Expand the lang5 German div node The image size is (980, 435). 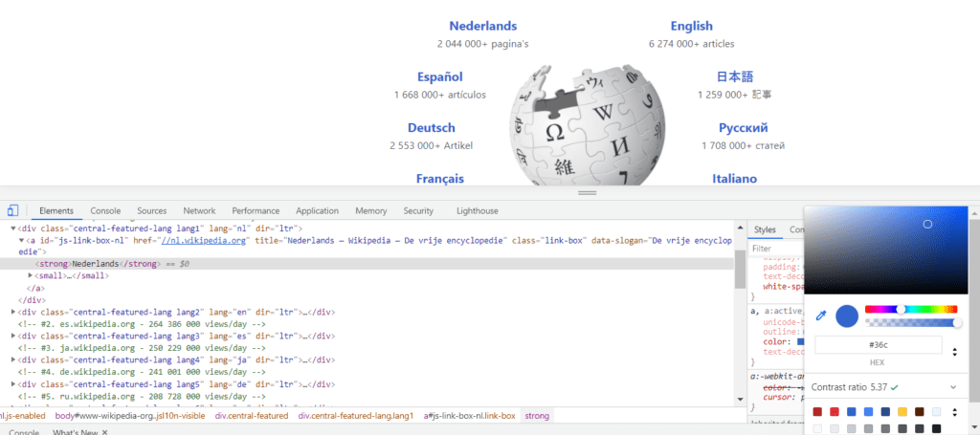[13, 383]
